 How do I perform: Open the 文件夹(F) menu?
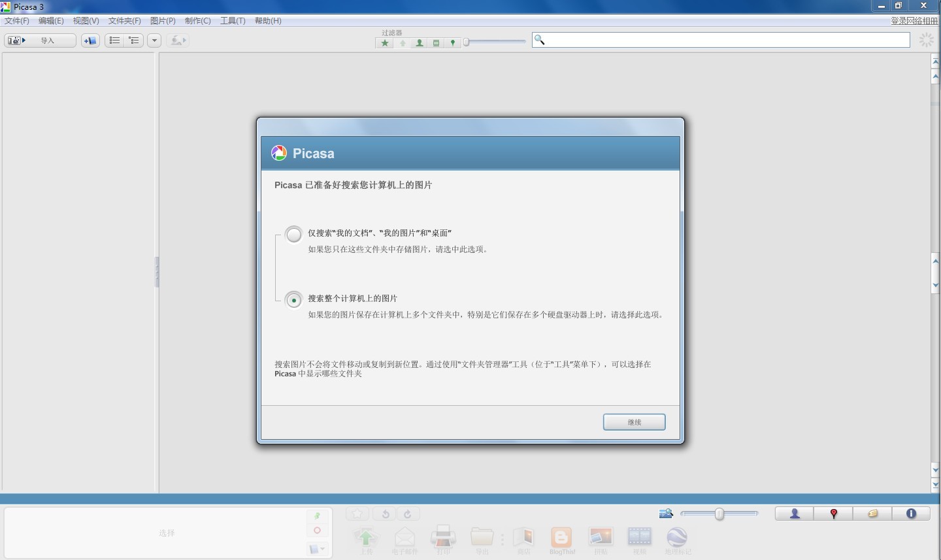coord(124,21)
